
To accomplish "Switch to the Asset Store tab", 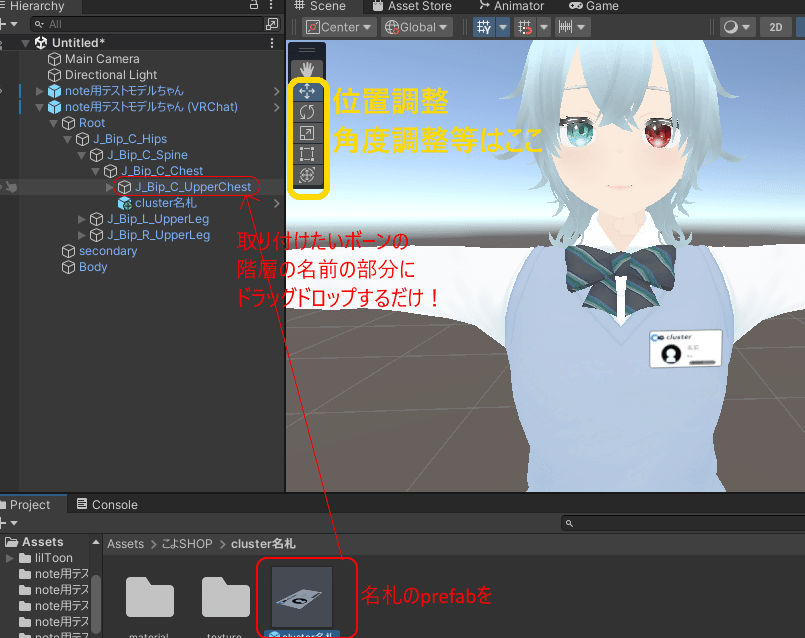I will coord(412,6).
